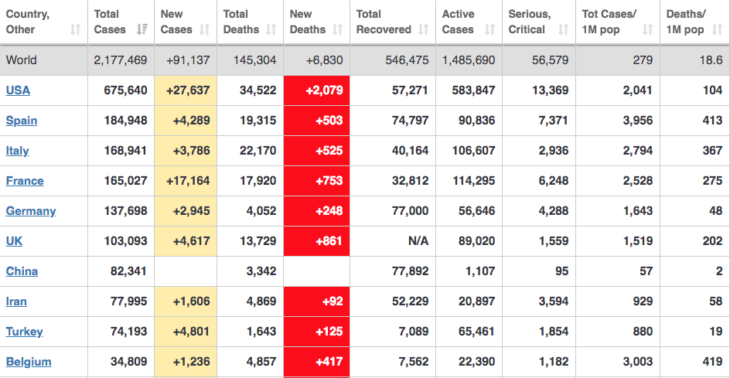Sort by Deaths/1M pop arrow icon
The width and height of the screenshot is (730, 378).
coord(717,30)
